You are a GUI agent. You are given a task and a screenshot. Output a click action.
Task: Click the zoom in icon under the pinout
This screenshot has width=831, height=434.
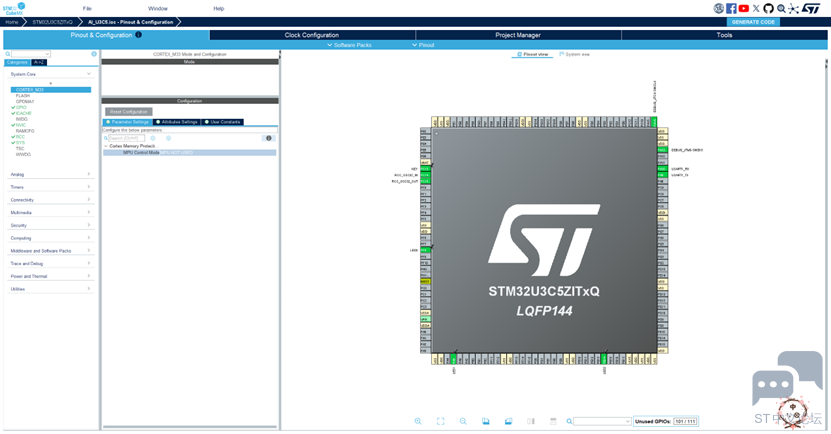tap(418, 421)
